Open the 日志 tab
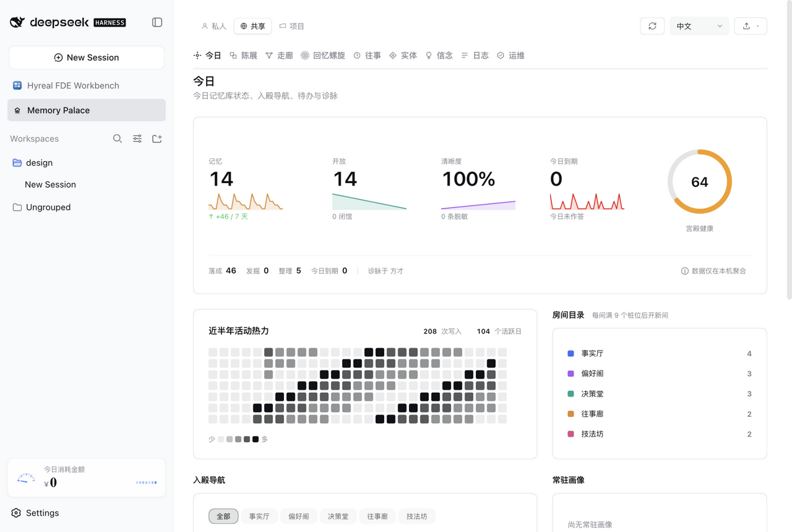Screen dimensions: 792x532 pos(475,56)
